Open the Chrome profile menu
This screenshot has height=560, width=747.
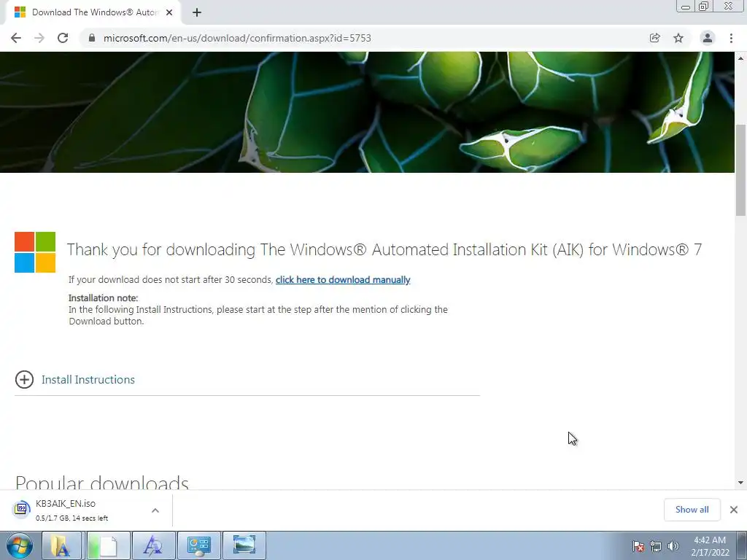(708, 38)
